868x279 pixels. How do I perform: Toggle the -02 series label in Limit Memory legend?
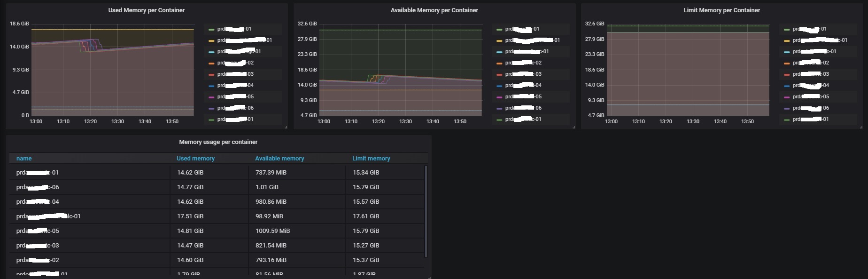(811, 63)
